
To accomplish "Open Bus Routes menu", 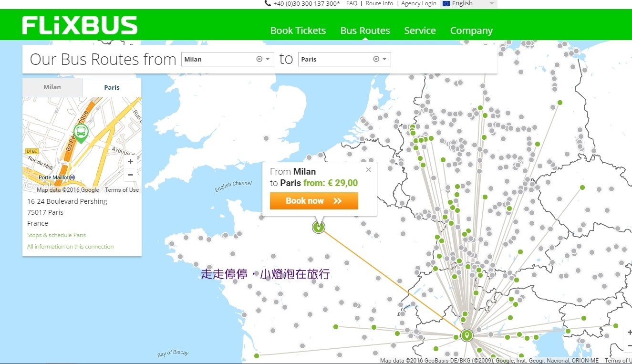I will (x=365, y=31).
